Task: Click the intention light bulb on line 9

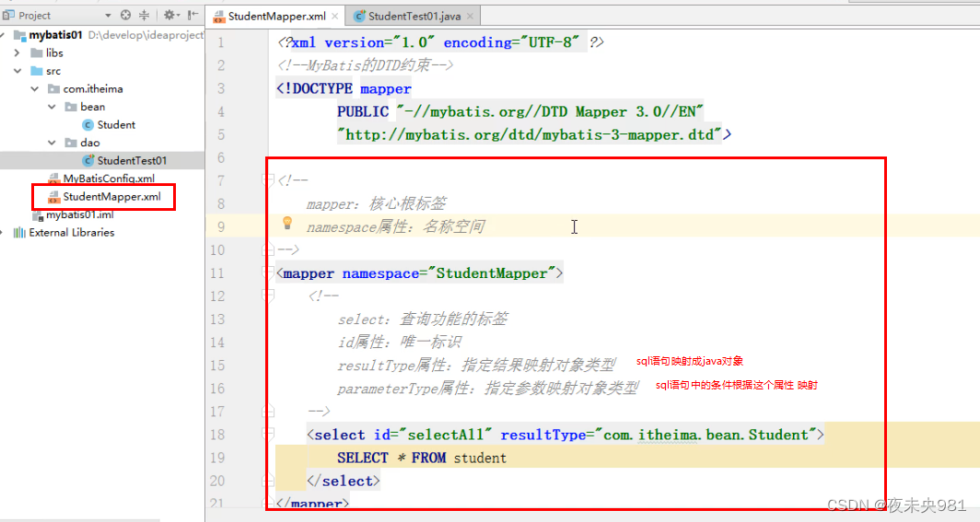Action: point(287,223)
